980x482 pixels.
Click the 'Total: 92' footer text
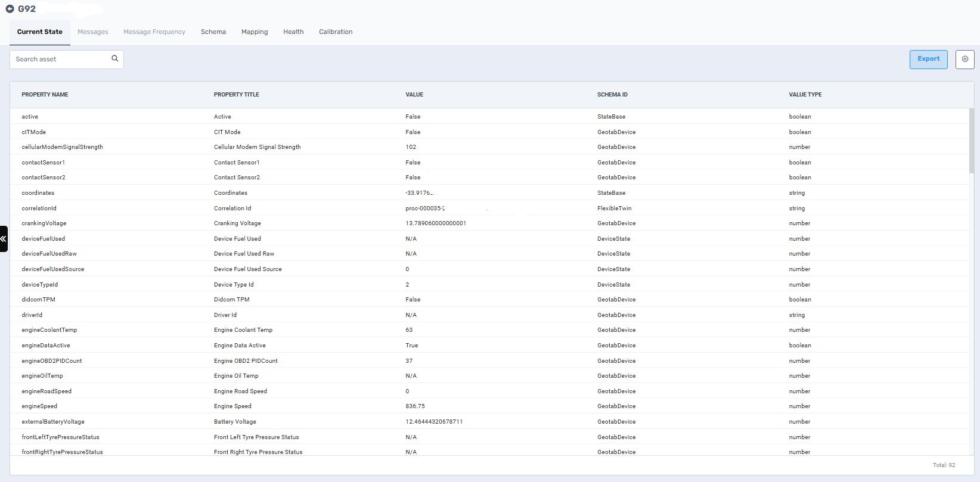(944, 465)
